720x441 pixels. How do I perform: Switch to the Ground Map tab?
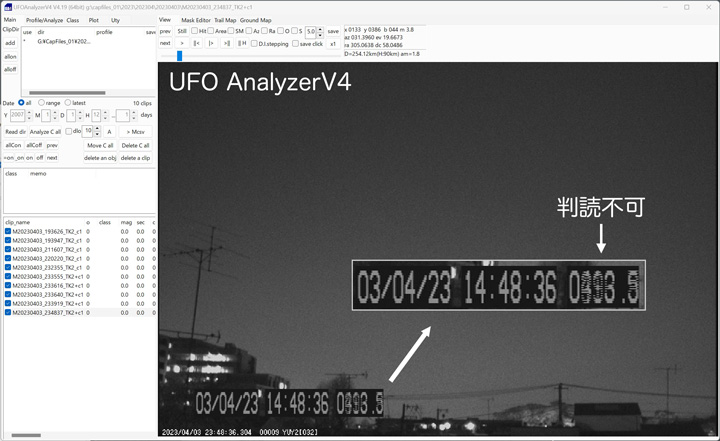click(x=255, y=20)
